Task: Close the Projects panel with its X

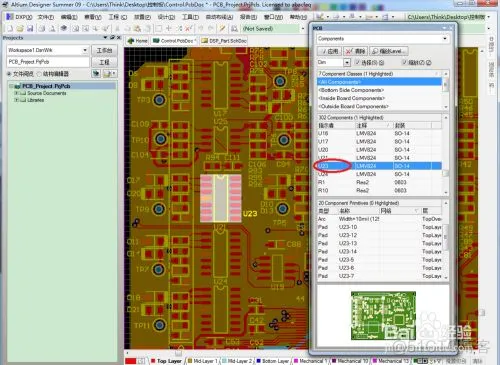Action: click(119, 38)
